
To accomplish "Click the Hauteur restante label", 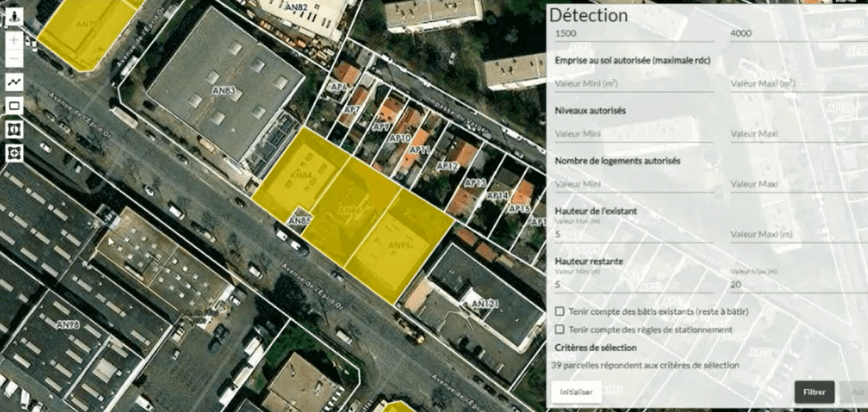I will pos(589,261).
